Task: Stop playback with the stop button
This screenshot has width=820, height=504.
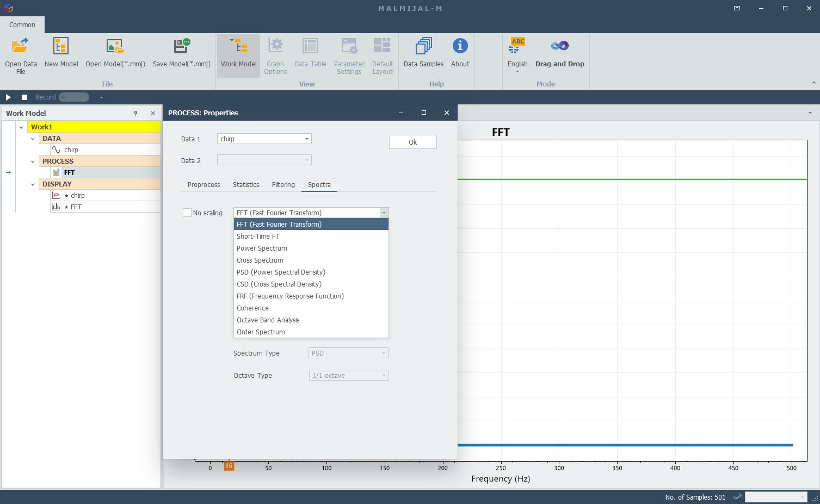Action: click(x=24, y=97)
